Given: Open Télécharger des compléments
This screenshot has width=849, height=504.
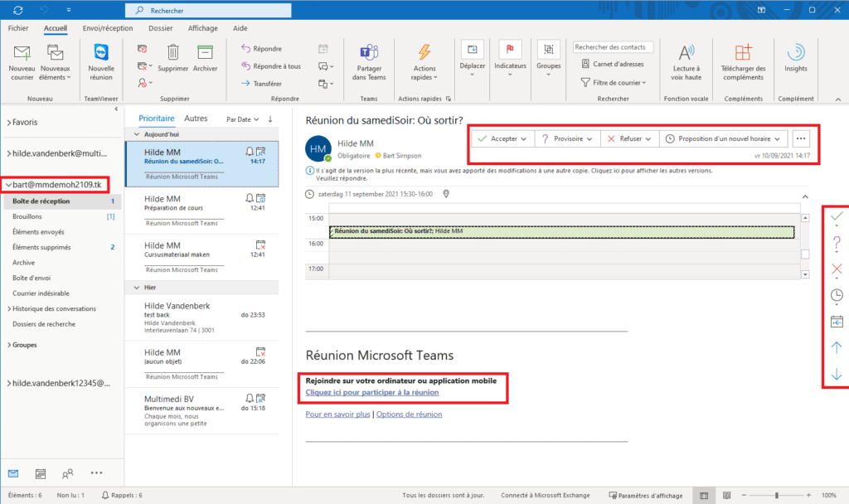Looking at the screenshot, I should click(743, 63).
